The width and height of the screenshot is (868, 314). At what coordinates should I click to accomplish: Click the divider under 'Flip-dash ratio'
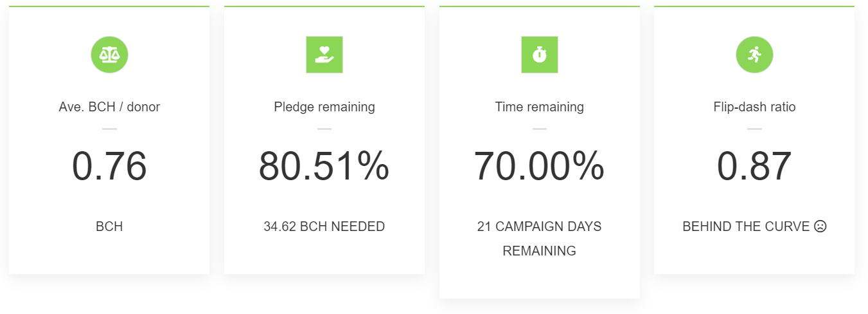click(754, 129)
